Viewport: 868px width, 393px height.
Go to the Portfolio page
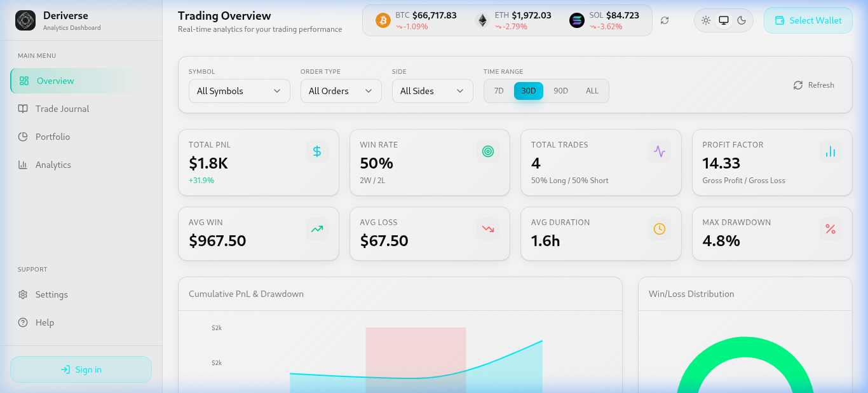(81, 137)
